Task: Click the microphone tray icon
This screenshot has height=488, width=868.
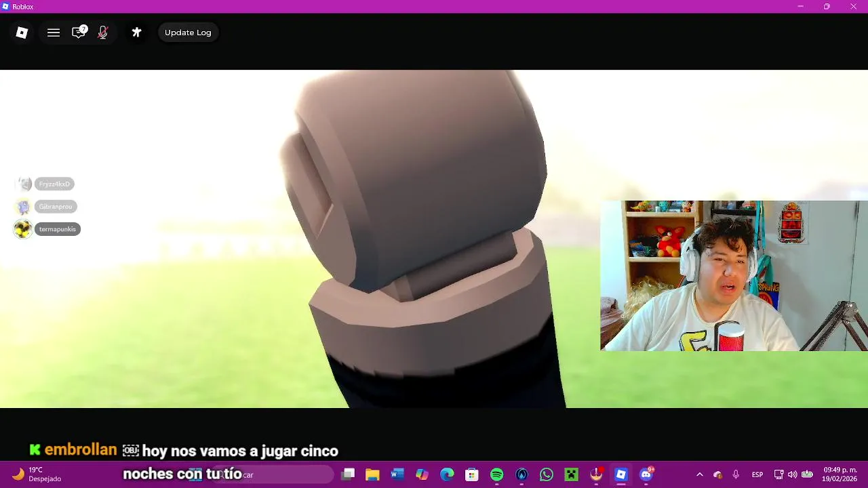Action: tap(736, 474)
